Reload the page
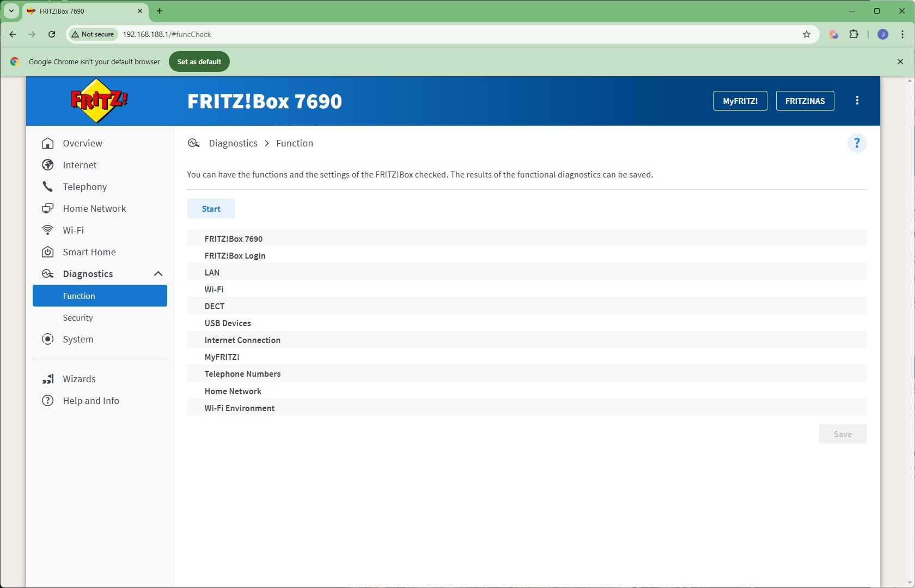915x588 pixels. 52,34
